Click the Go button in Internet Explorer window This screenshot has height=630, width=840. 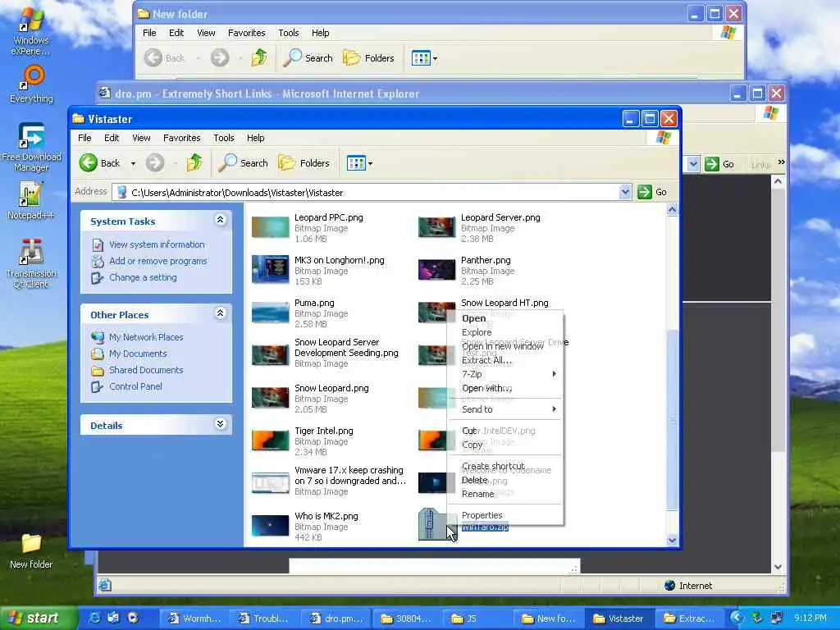pos(719,164)
